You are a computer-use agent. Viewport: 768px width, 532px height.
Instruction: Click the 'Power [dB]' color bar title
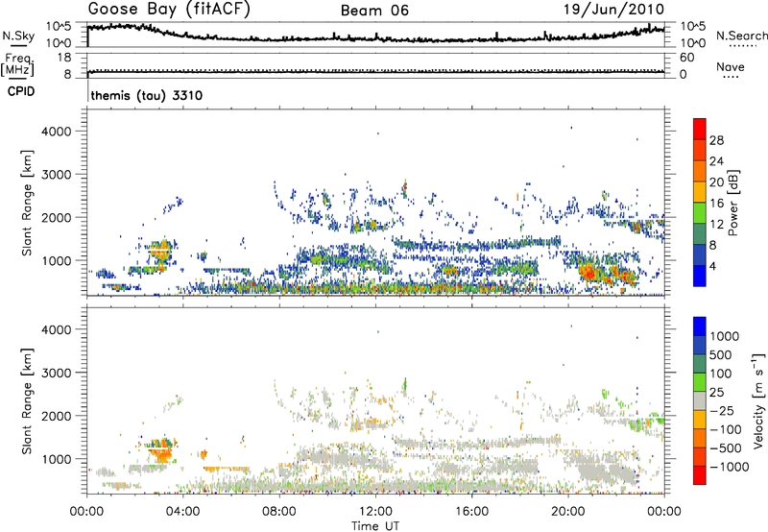(x=732, y=203)
